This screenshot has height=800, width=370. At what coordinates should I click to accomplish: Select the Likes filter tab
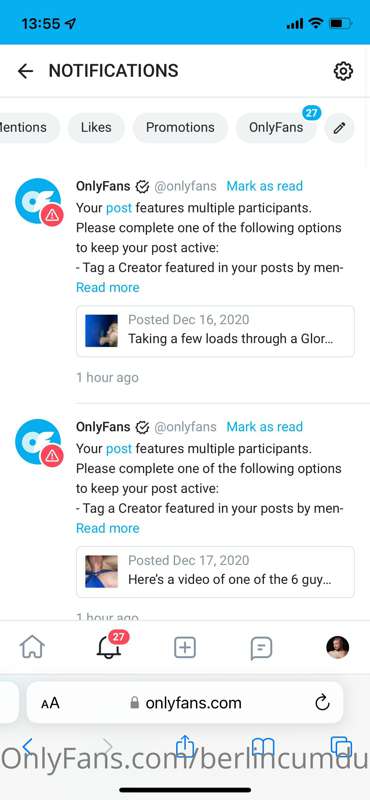point(96,128)
